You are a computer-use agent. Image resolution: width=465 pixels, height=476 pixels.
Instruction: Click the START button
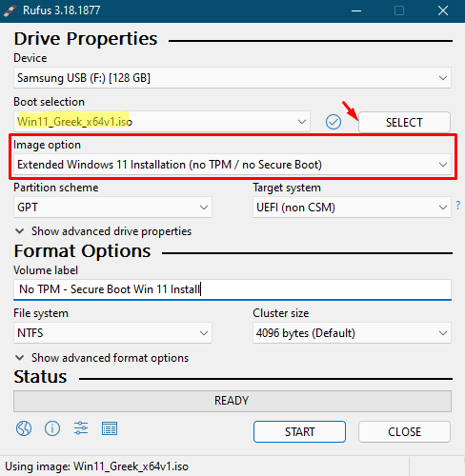pos(299,431)
